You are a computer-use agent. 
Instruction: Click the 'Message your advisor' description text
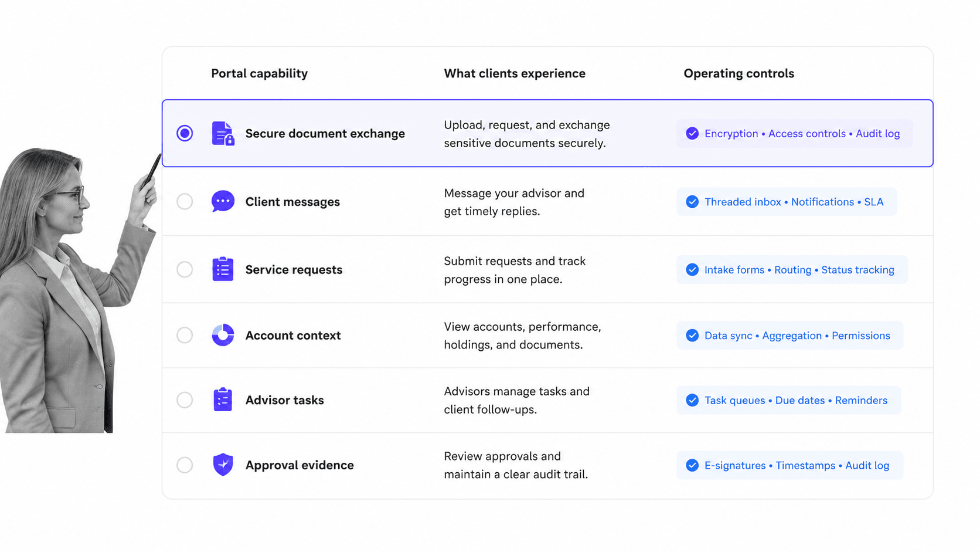[514, 202]
